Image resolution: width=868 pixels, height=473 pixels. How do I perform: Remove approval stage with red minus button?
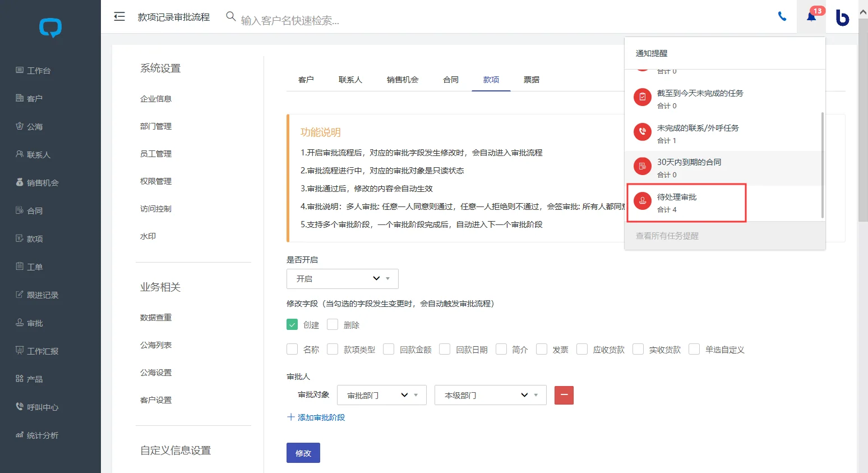564,395
